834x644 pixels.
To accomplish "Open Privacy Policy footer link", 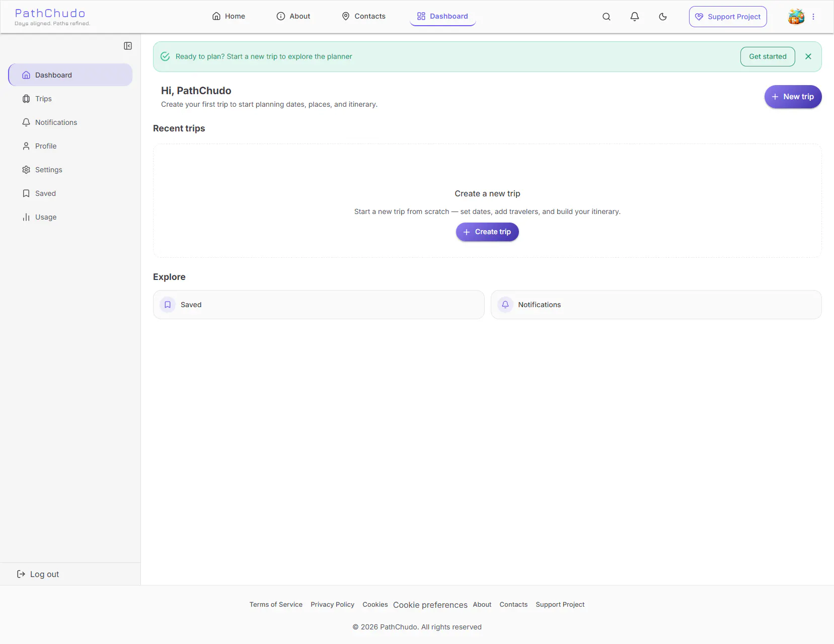I will coord(332,605).
